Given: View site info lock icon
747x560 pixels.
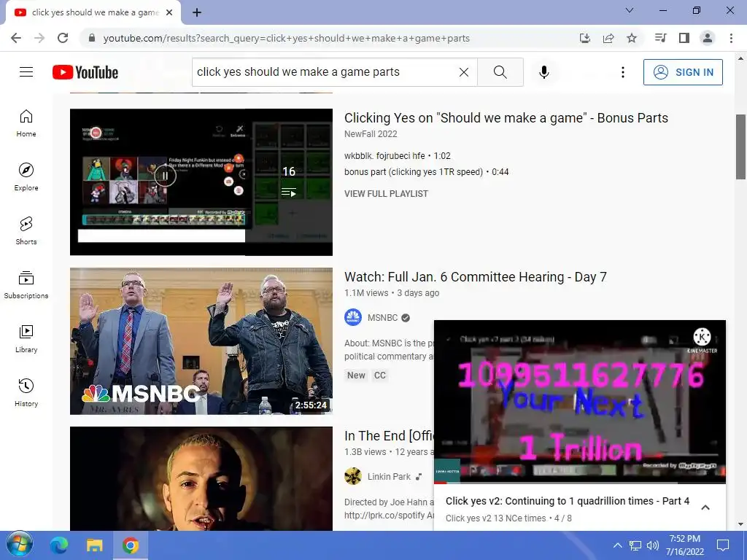Looking at the screenshot, I should tap(92, 38).
